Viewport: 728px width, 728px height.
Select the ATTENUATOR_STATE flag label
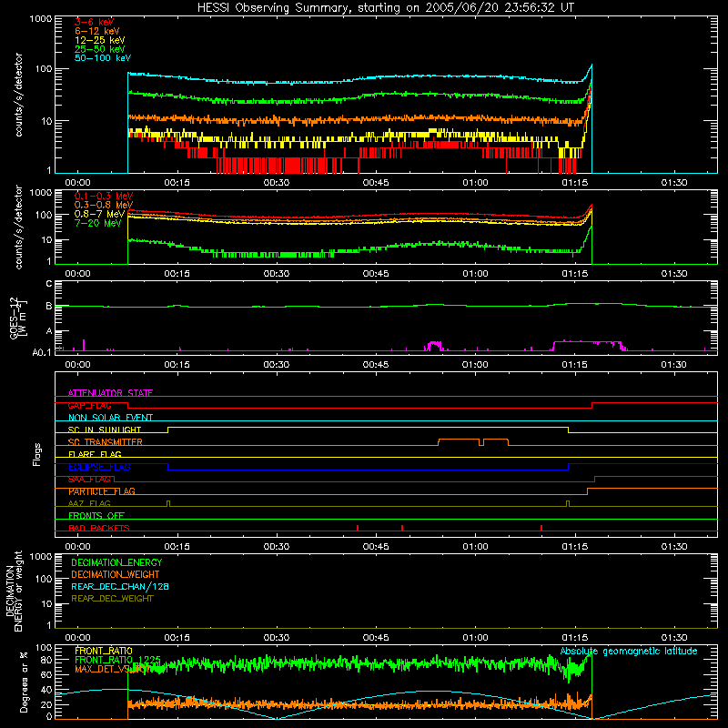[110, 393]
